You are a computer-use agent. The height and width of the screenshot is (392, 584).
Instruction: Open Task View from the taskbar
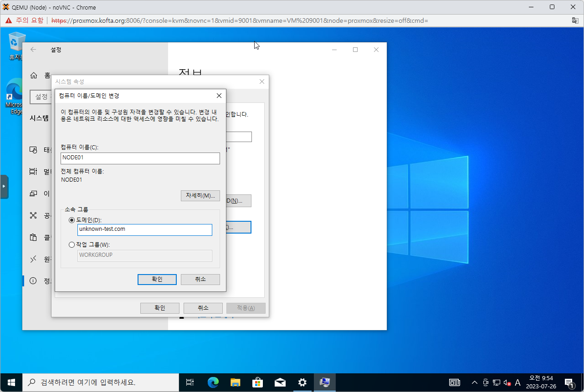click(190, 382)
